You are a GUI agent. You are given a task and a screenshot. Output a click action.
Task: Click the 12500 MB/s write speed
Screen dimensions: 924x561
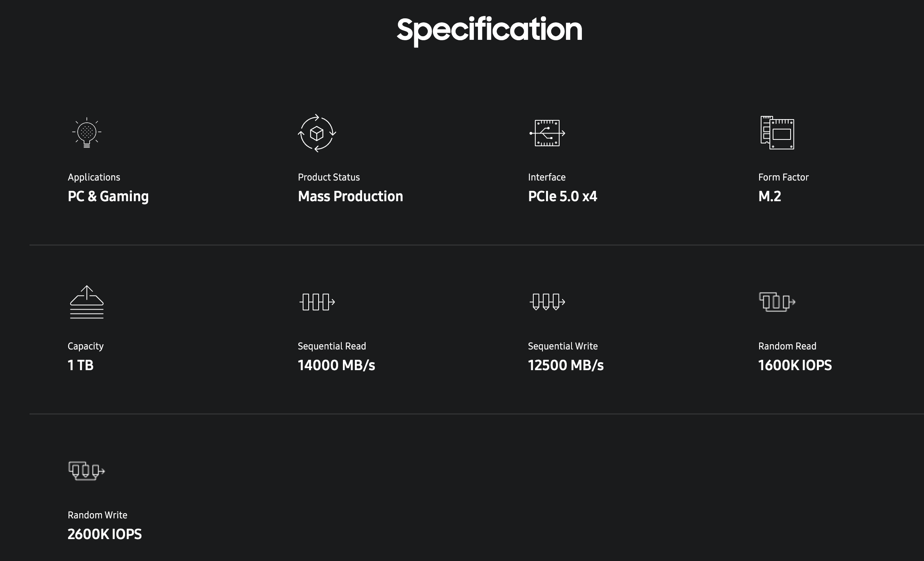(566, 365)
